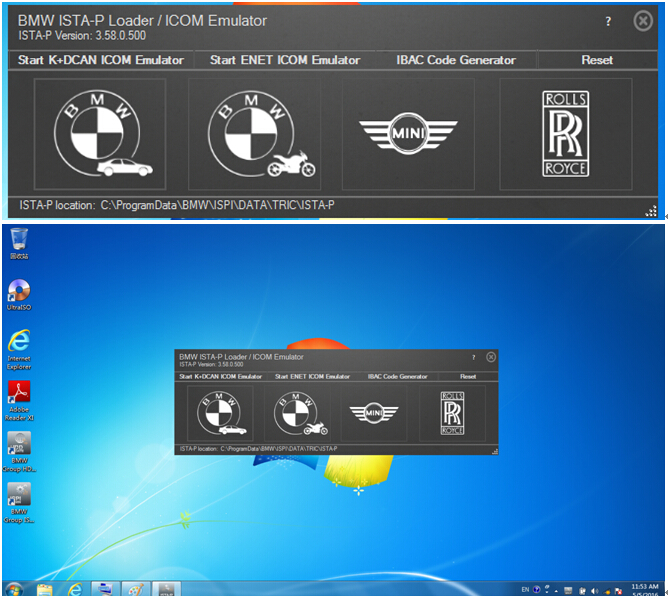Start K+DCAN ICOM Emulator in enlarged top window
Screen dimensions: 668x599
(x=101, y=60)
